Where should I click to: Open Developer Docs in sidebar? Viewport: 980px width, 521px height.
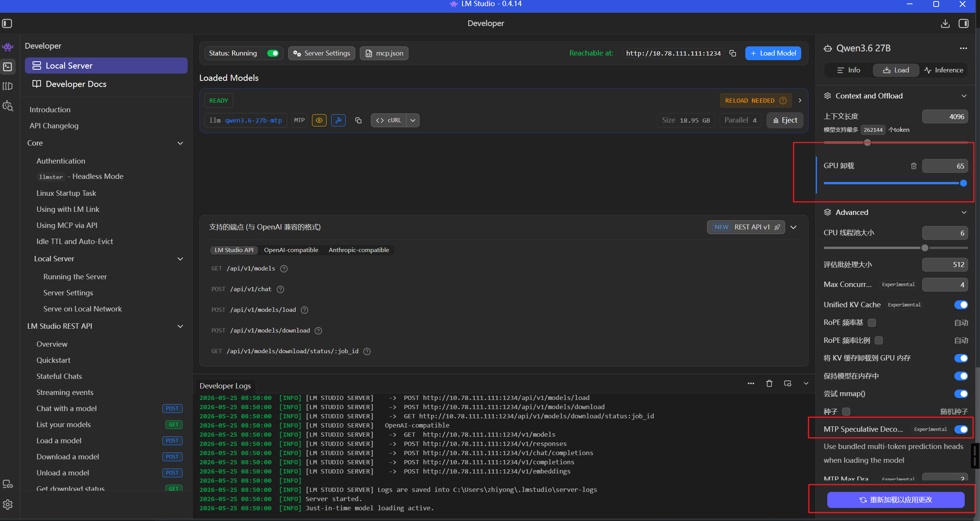(x=106, y=84)
